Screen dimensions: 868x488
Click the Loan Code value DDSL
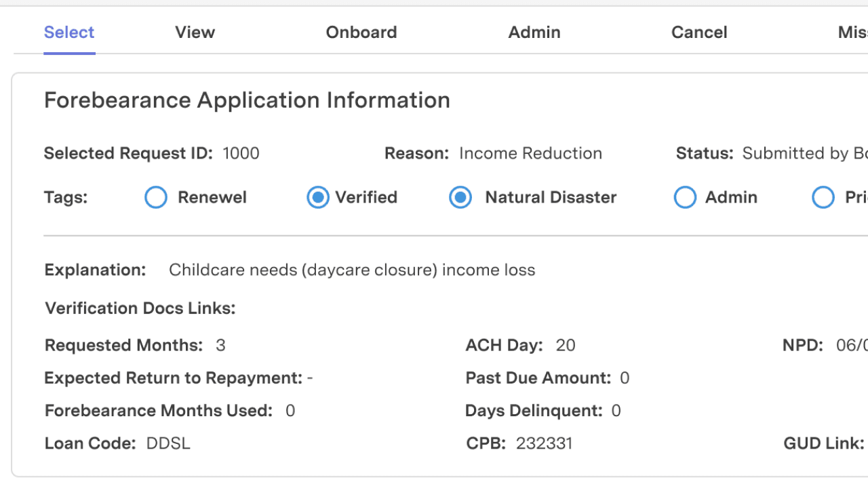[168, 443]
